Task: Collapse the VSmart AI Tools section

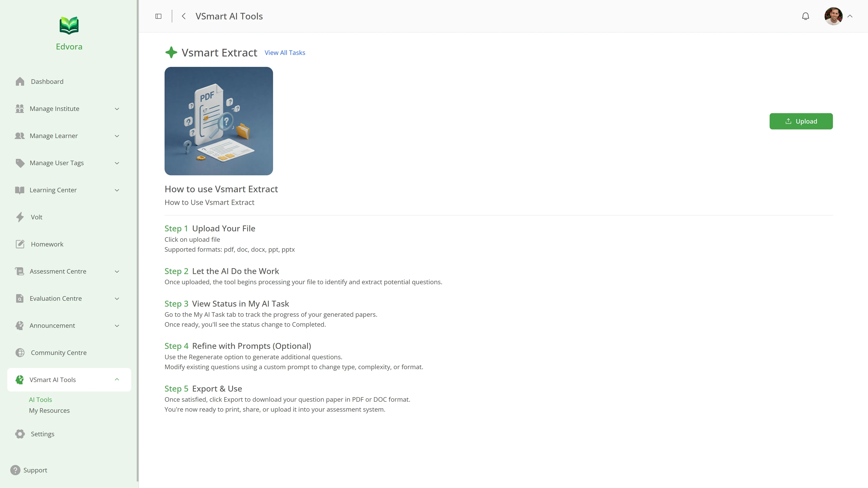Action: (117, 380)
